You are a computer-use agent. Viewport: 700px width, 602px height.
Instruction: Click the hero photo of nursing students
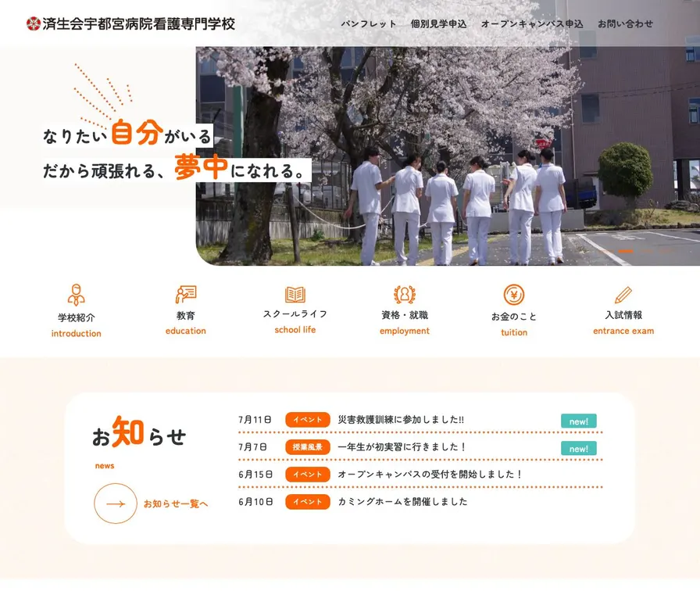pos(448,156)
